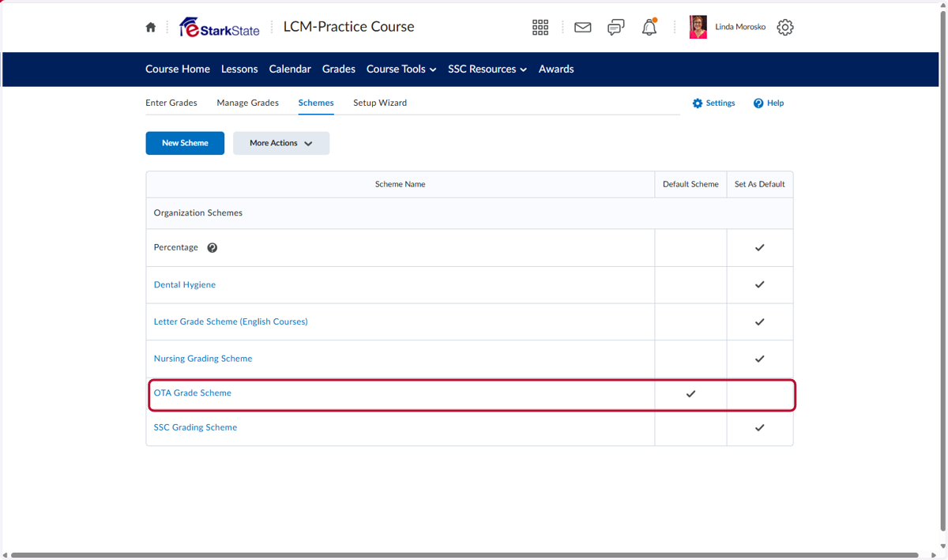
Task: Click the New Scheme button
Action: coord(185,143)
